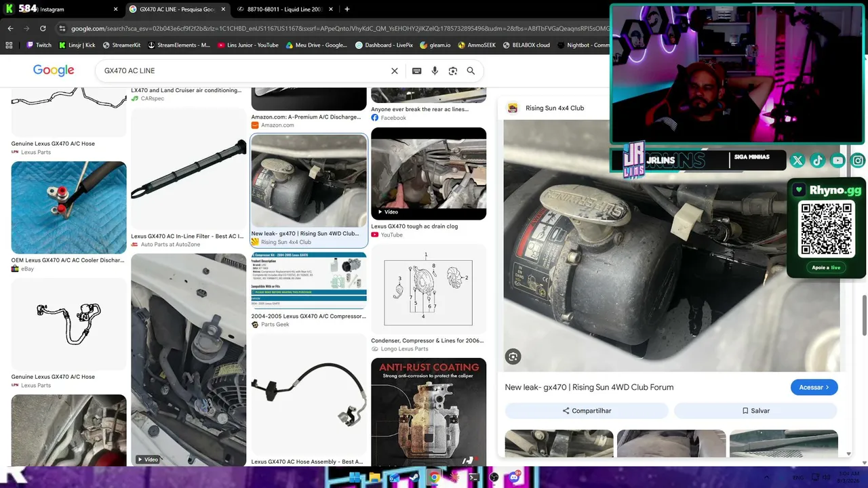Image resolution: width=868 pixels, height=488 pixels.
Task: Open the taskbar clock and date
Action: [848, 477]
